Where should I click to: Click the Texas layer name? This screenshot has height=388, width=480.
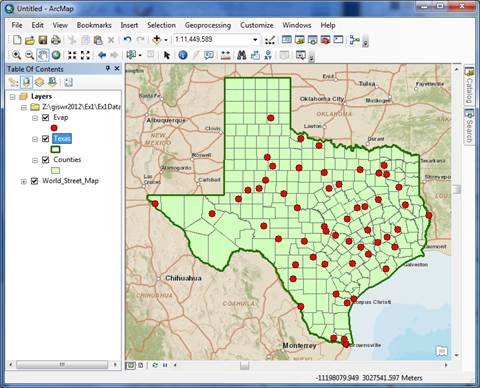coord(62,139)
